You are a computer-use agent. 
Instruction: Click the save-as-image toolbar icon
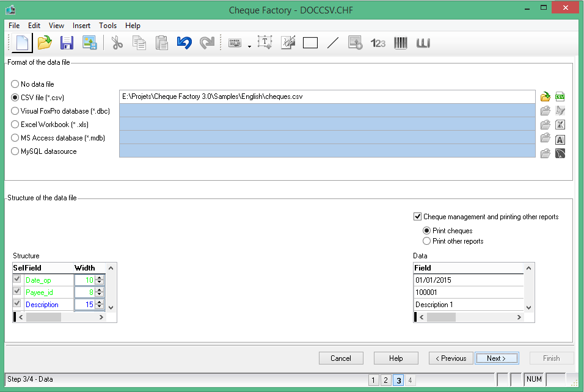pyautogui.click(x=90, y=43)
